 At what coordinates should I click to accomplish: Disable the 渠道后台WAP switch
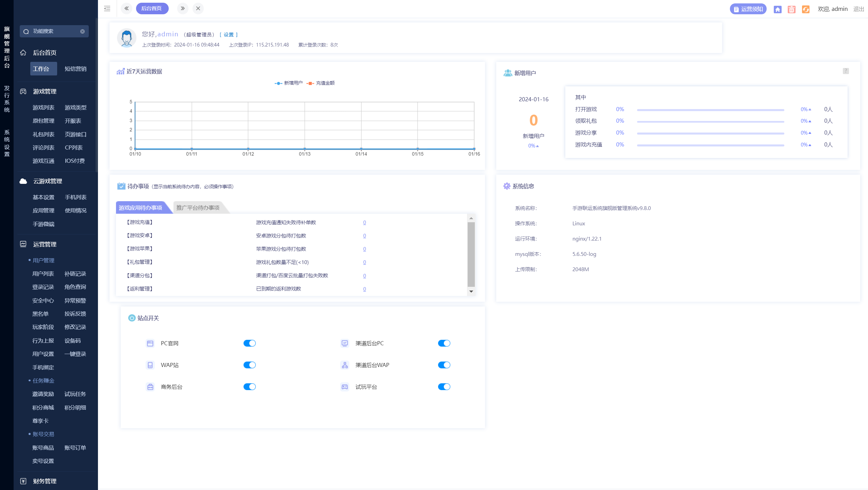point(444,365)
